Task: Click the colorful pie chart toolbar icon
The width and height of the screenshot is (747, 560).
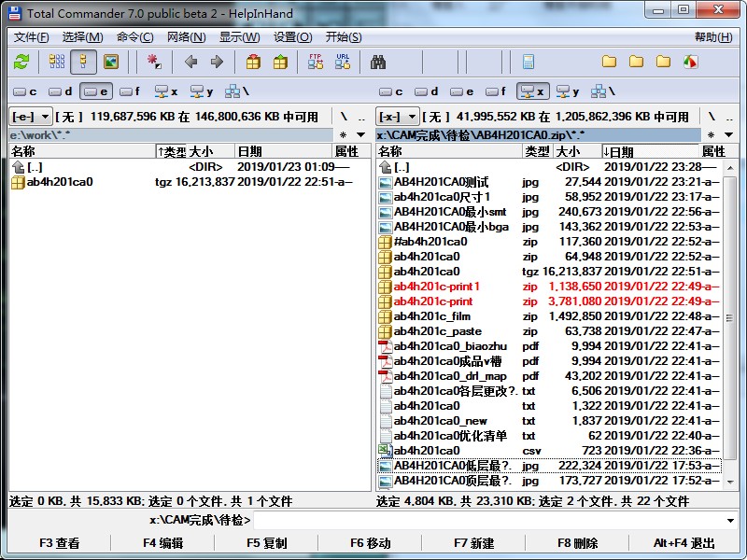Action: tap(690, 62)
